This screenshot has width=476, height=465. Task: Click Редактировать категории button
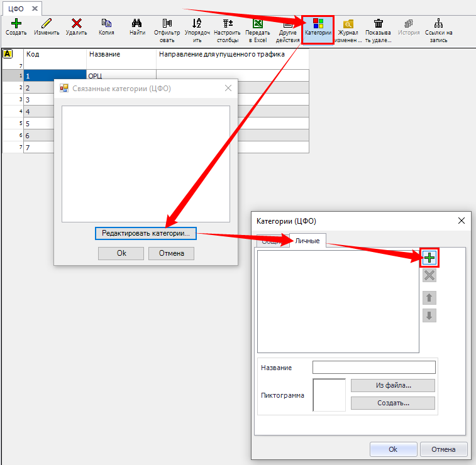[146, 233]
